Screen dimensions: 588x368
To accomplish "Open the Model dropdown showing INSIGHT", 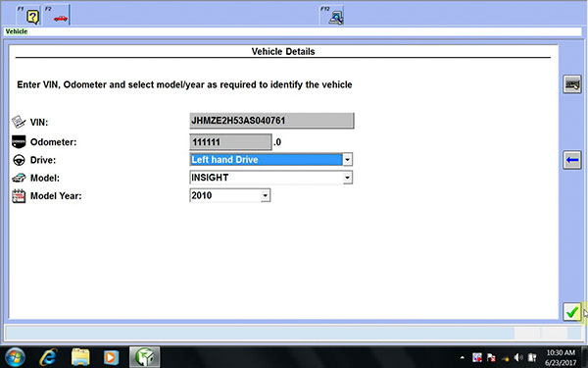I will [271, 178].
